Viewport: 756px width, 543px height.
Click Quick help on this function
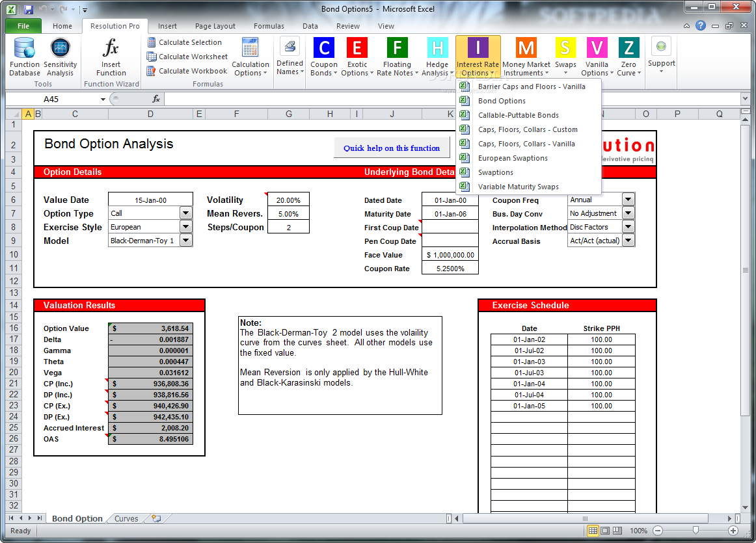pyautogui.click(x=392, y=148)
